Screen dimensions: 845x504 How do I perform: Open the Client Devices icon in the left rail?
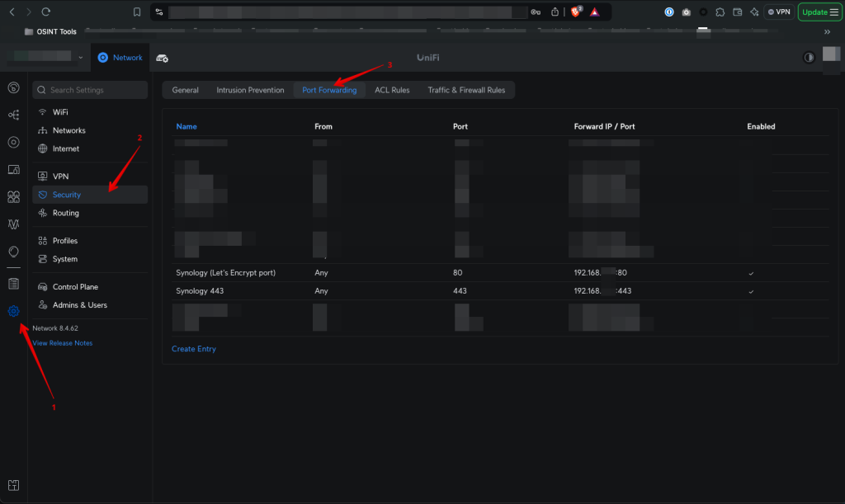point(13,170)
